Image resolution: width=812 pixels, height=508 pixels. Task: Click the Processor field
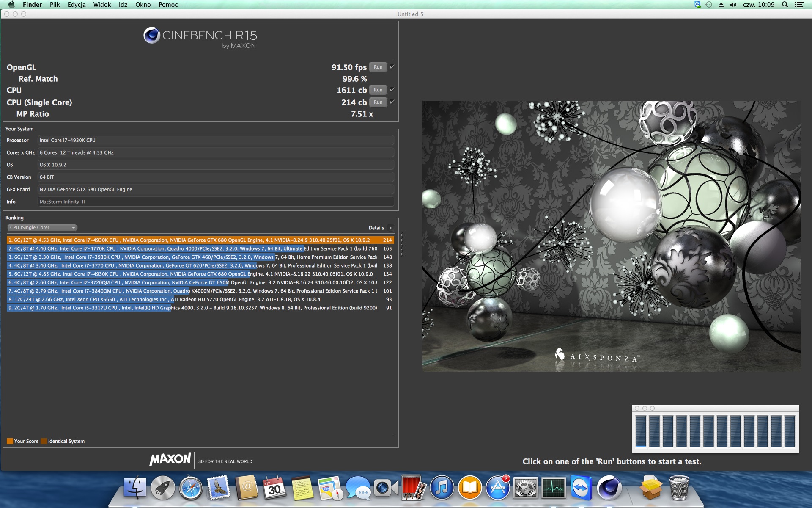[216, 140]
